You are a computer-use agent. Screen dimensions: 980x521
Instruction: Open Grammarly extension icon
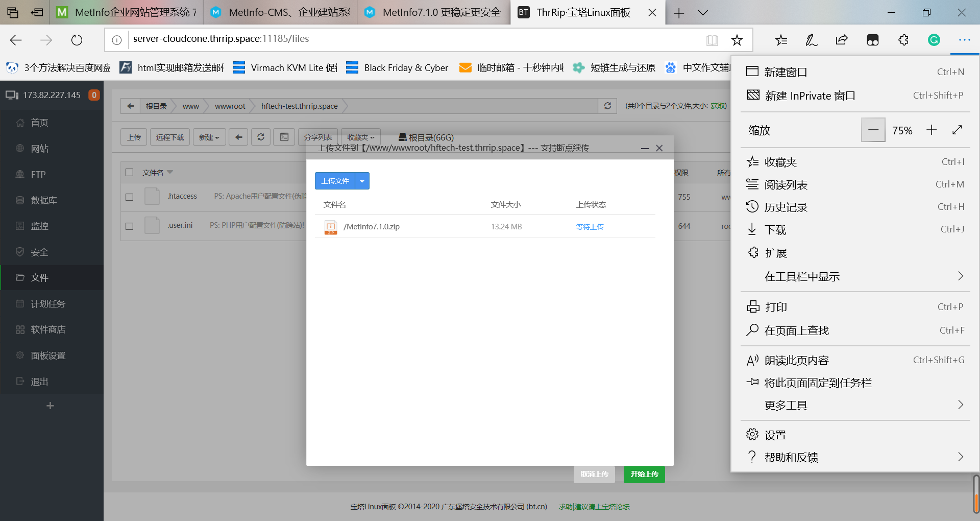click(934, 40)
